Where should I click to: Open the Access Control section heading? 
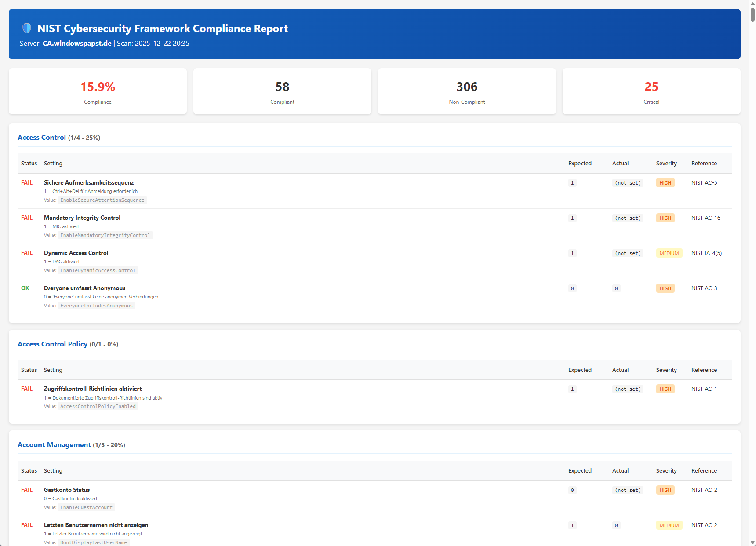point(42,138)
